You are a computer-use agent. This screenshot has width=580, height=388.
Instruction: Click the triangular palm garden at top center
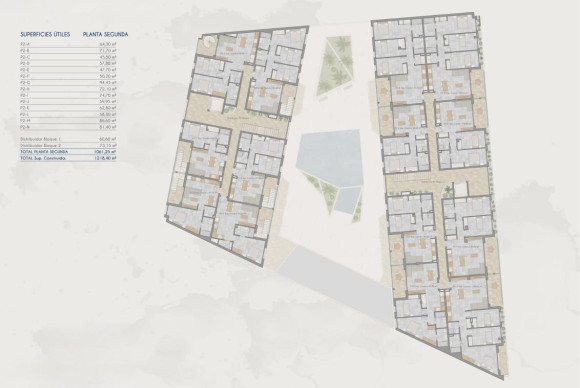pos(334,67)
